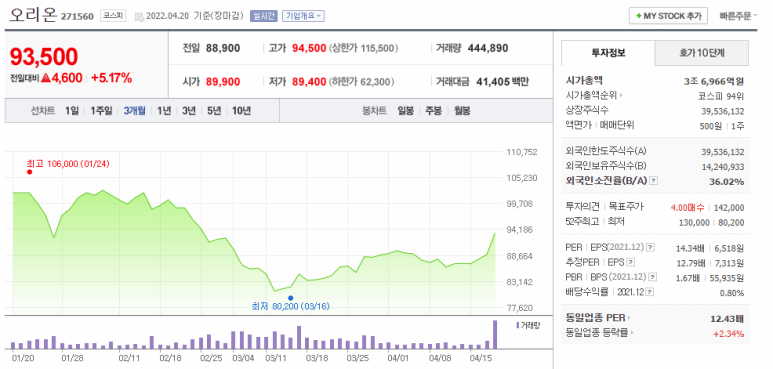This screenshot has height=369, width=773.
Task: Select the 3년 line chart period
Action: [188, 111]
